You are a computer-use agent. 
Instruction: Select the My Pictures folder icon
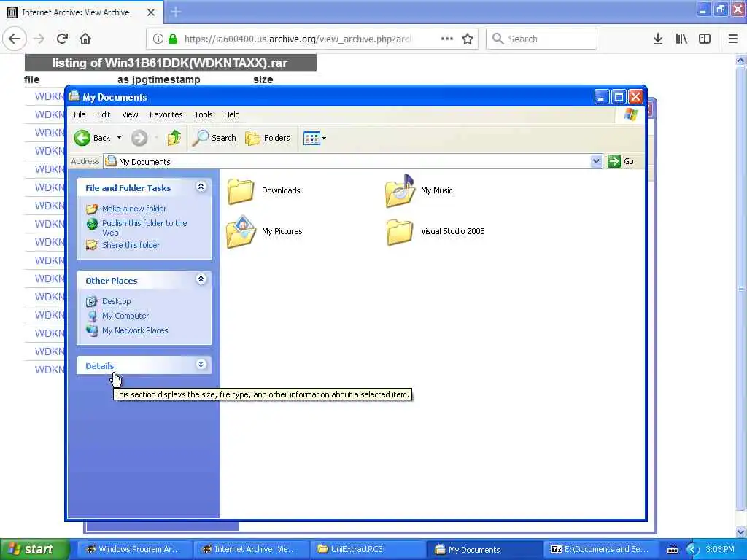click(241, 232)
